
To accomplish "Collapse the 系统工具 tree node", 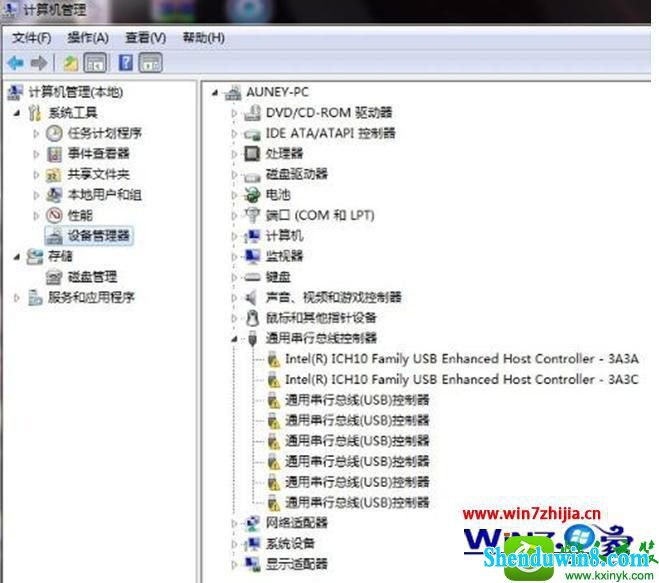I will (17, 113).
